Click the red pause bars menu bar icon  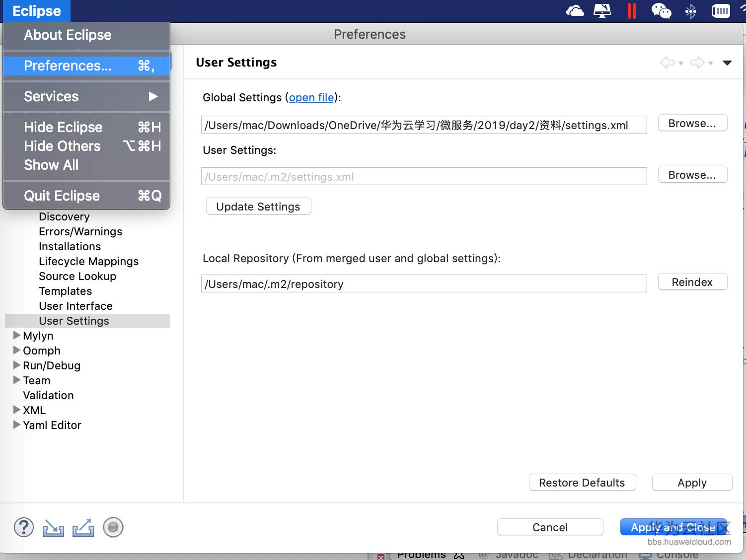(632, 10)
